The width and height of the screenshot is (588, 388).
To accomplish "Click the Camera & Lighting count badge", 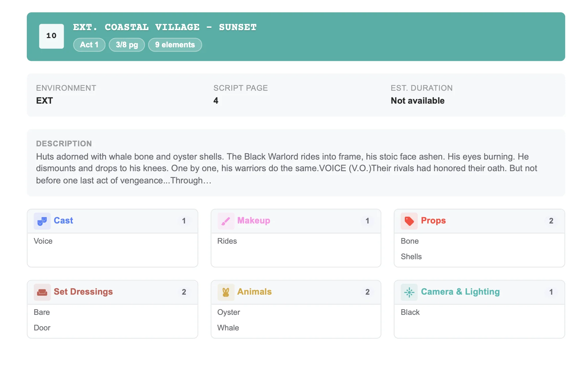I will coord(551,292).
